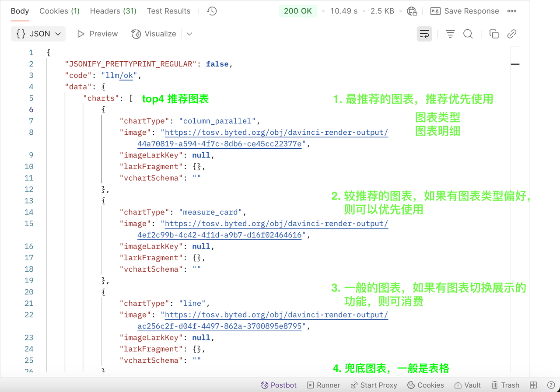Image resolution: width=560 pixels, height=392 pixels.
Task: Click the "llm/ok" code value
Action: click(119, 75)
